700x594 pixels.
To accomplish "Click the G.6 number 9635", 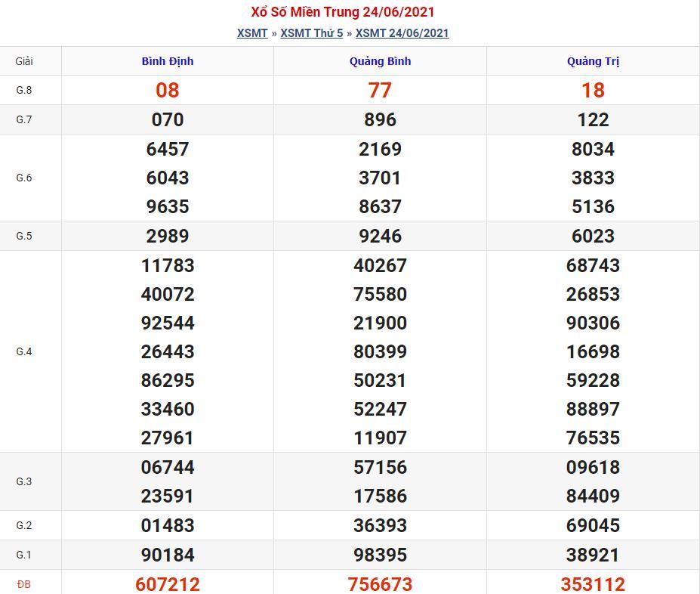I will 168,206.
